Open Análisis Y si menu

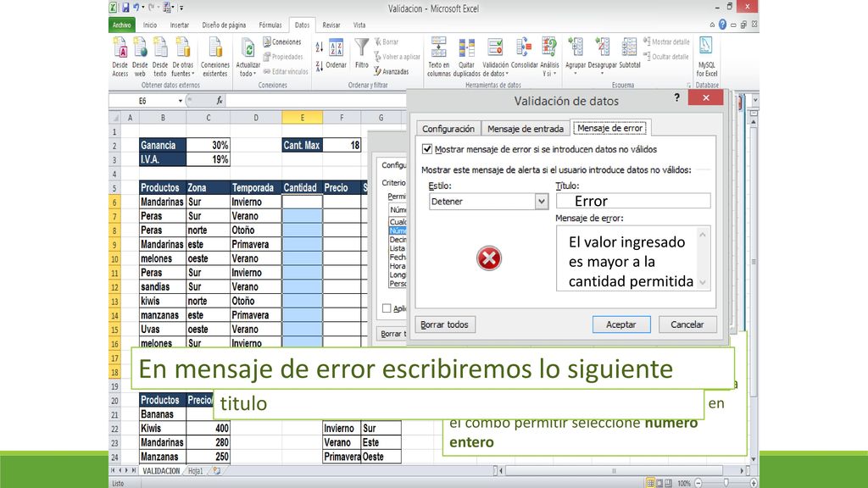click(x=549, y=57)
